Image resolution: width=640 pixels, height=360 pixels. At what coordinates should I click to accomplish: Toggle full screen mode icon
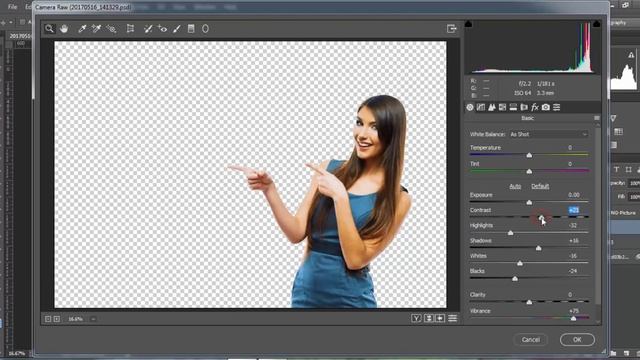pos(451,29)
